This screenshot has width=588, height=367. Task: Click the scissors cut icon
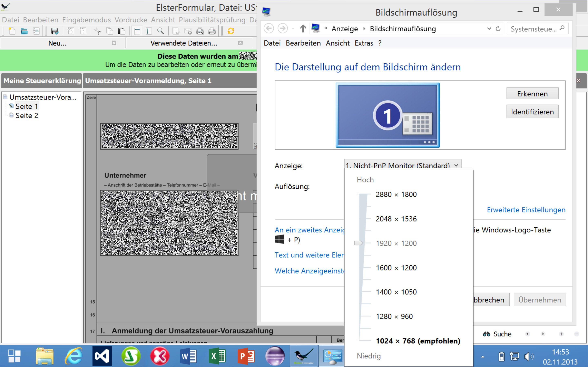click(x=98, y=31)
